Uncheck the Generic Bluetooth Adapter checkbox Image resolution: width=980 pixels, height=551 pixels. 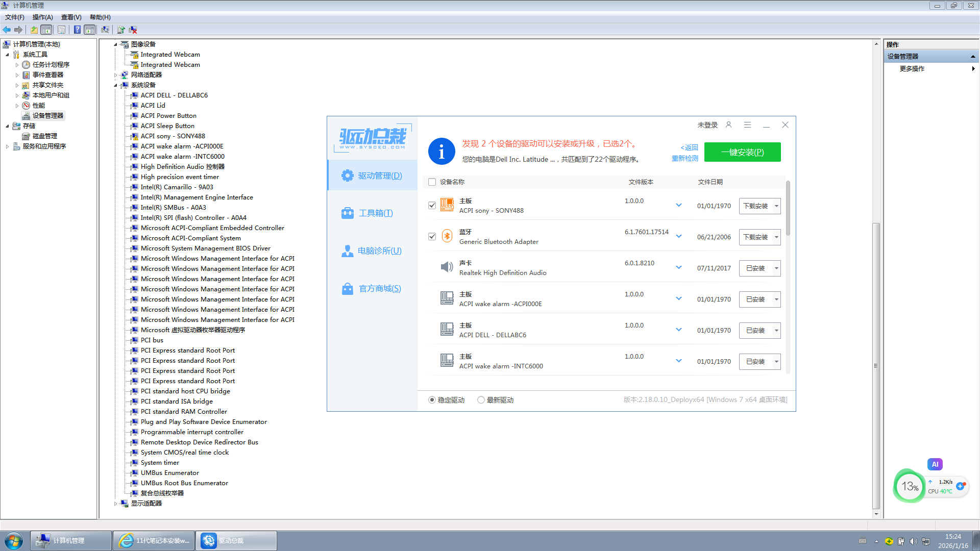[432, 237]
